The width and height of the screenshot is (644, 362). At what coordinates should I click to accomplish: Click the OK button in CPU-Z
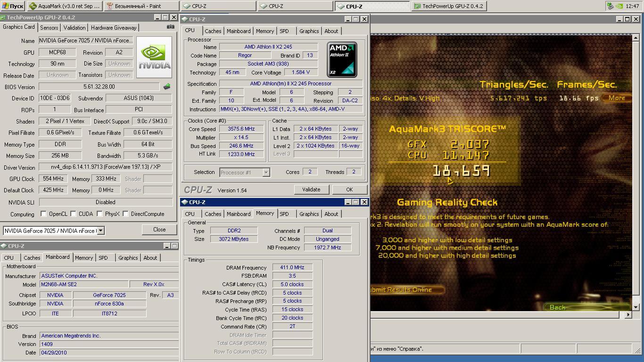(x=349, y=189)
